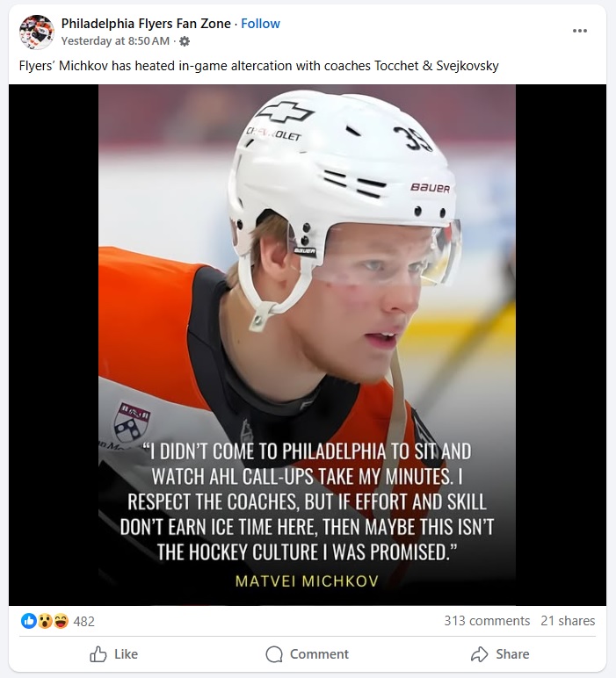Share this post using Share button

500,654
